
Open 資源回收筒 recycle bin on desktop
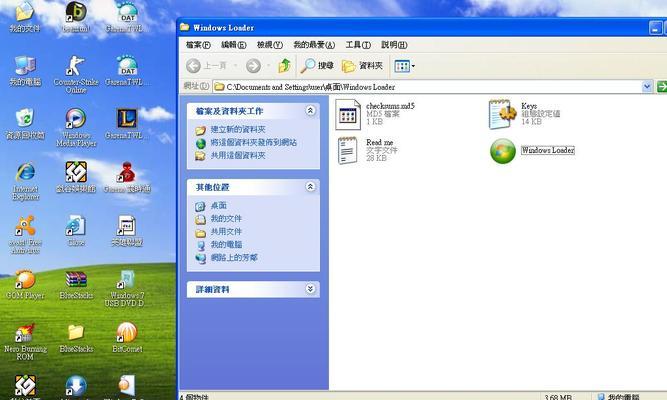pyautogui.click(x=25, y=124)
